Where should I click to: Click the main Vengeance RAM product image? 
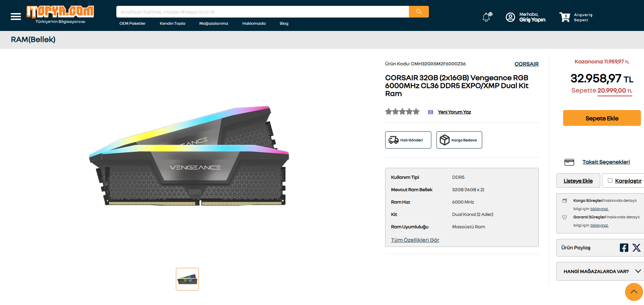pyautogui.click(x=189, y=156)
